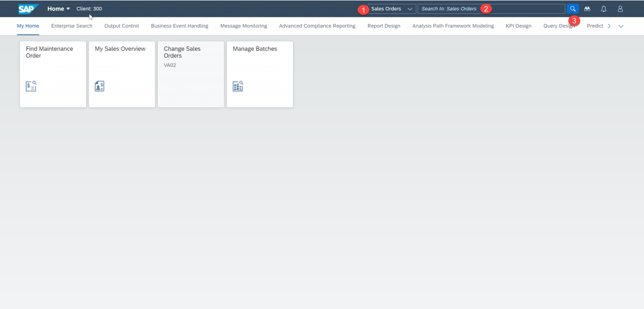The image size is (644, 309).
Task: Click the VA02 subtitle text
Action: pyautogui.click(x=170, y=65)
